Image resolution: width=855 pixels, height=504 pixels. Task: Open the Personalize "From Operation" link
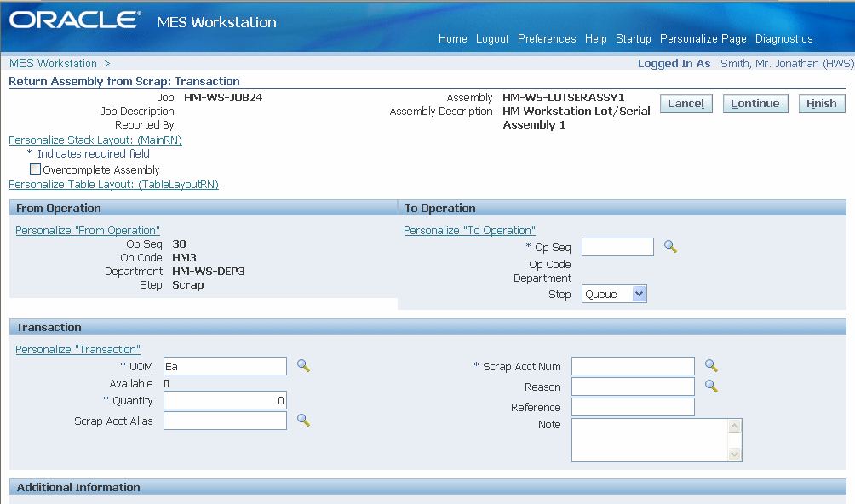tap(87, 231)
